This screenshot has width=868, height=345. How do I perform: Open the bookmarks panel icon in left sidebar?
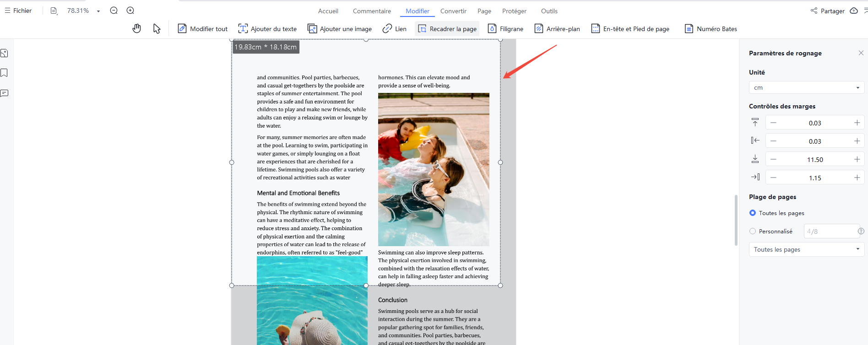(4, 73)
